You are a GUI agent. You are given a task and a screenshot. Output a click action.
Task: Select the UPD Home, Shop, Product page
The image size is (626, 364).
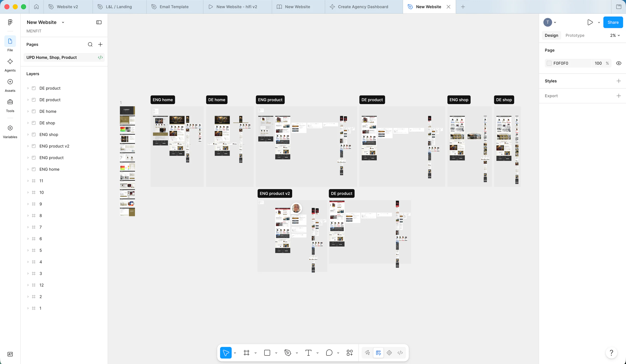tap(64, 57)
